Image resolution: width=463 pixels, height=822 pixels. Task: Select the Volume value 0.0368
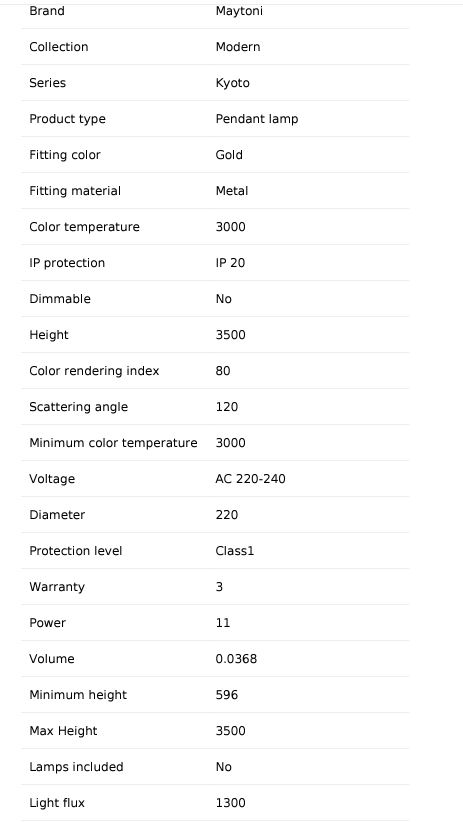tap(236, 659)
